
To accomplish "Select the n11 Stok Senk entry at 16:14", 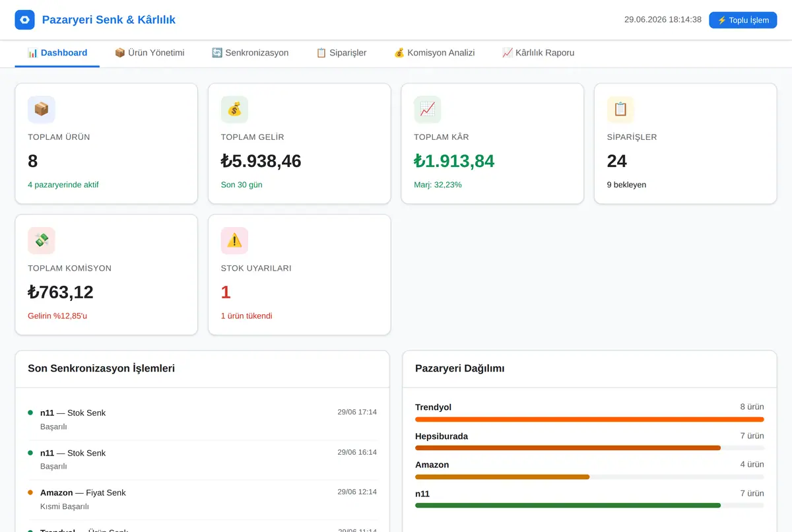I will coord(202,460).
